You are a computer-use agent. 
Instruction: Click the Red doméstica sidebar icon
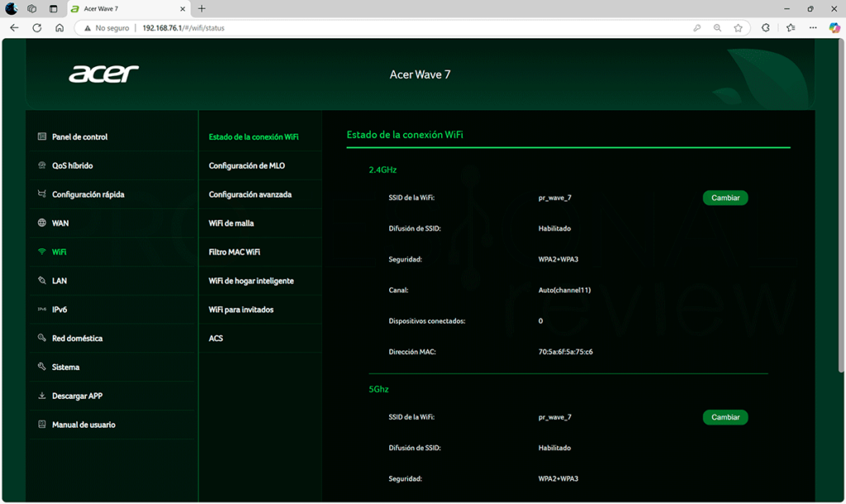[x=41, y=338]
